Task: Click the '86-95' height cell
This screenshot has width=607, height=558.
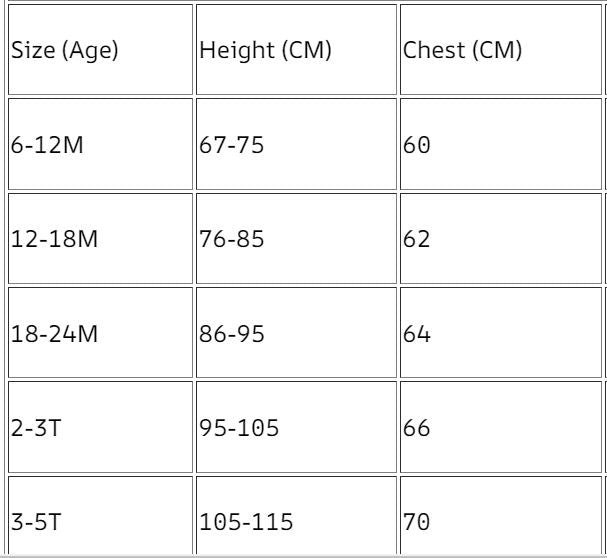Action: pyautogui.click(x=296, y=334)
